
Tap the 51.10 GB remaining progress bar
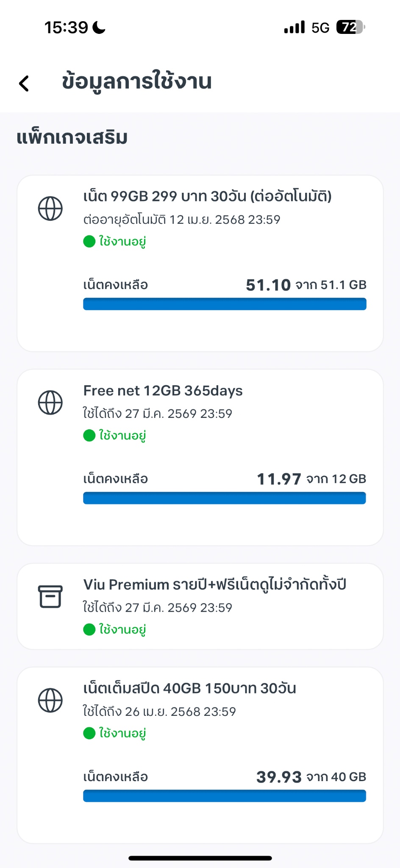click(225, 304)
